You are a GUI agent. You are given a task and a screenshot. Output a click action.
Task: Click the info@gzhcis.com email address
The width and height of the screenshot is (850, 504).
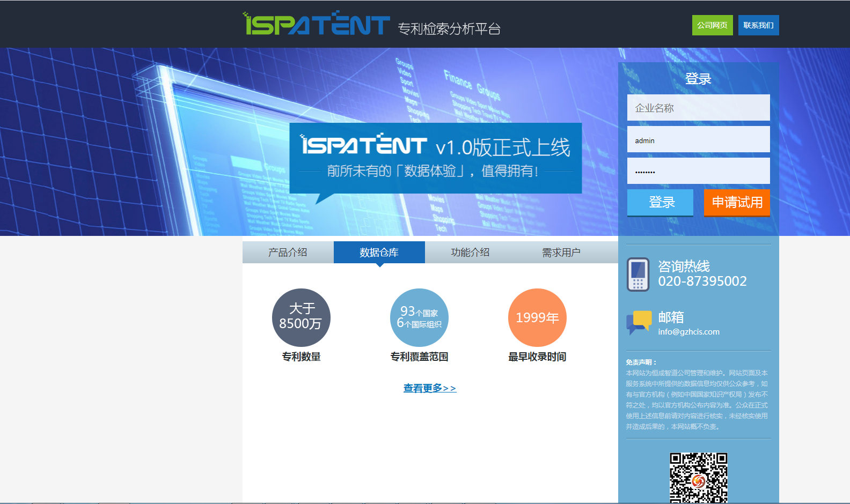click(x=689, y=332)
